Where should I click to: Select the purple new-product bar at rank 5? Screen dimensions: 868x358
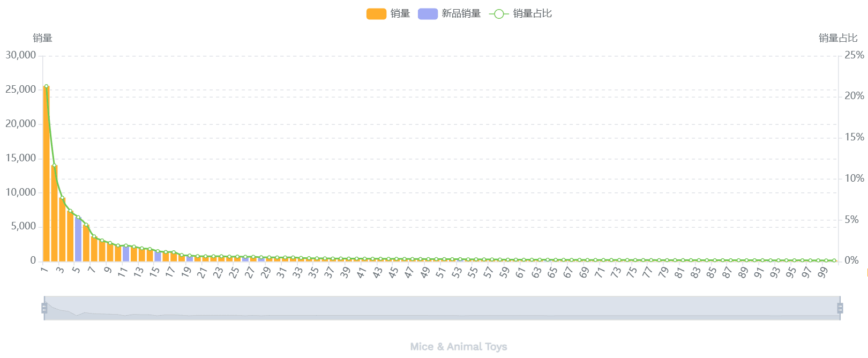pos(78,240)
